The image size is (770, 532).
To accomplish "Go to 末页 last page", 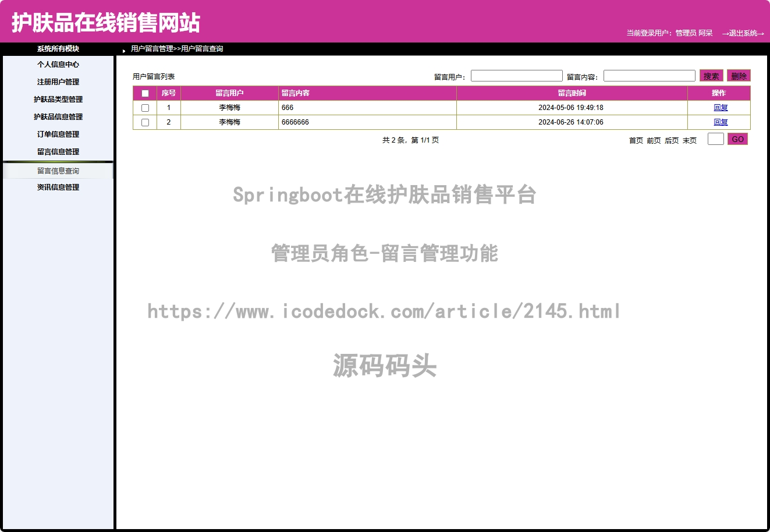I will [x=690, y=141].
